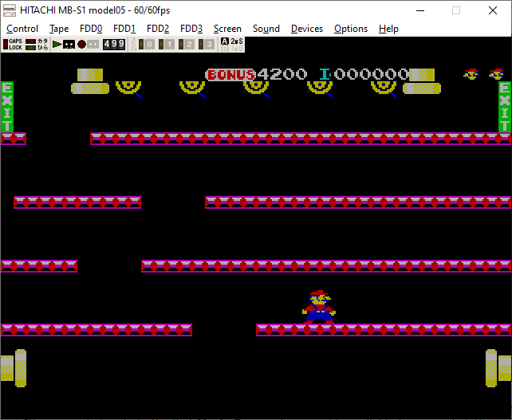Click the floppy drive 1 indicator
The height and width of the screenshot is (420, 512).
(x=166, y=44)
